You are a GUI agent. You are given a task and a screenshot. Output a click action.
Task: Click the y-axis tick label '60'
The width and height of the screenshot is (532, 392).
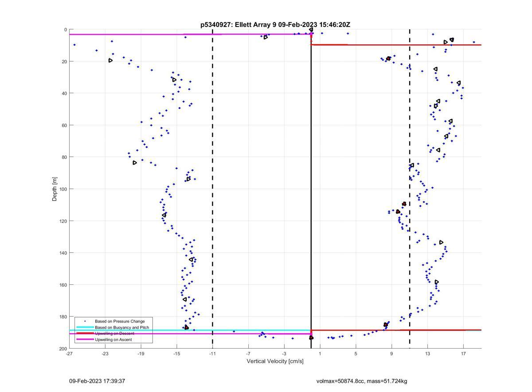64,125
